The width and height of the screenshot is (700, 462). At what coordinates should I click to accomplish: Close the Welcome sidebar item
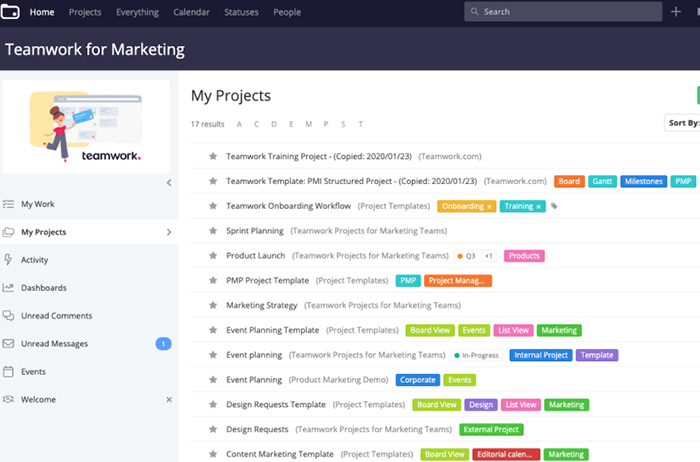pos(169,400)
